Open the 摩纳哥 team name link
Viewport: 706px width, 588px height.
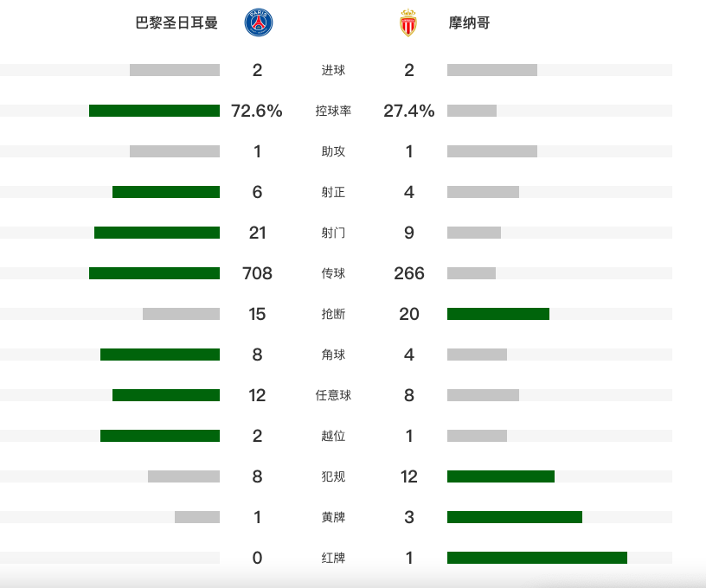pyautogui.click(x=470, y=23)
